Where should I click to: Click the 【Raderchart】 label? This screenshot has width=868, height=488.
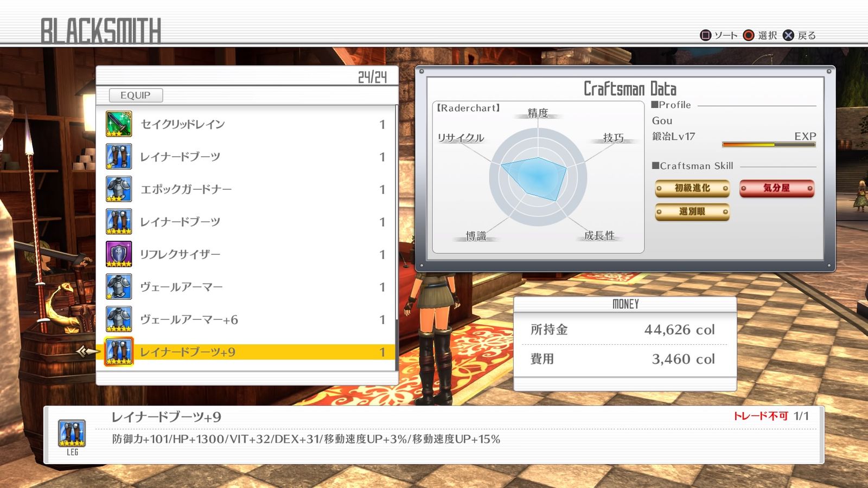469,108
